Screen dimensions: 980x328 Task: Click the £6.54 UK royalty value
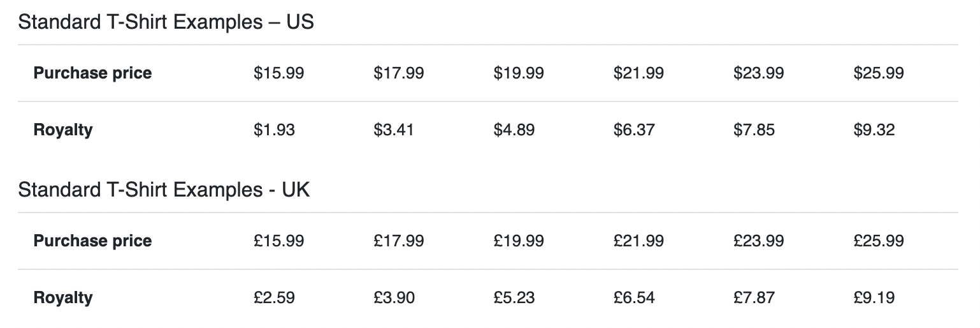click(x=634, y=297)
